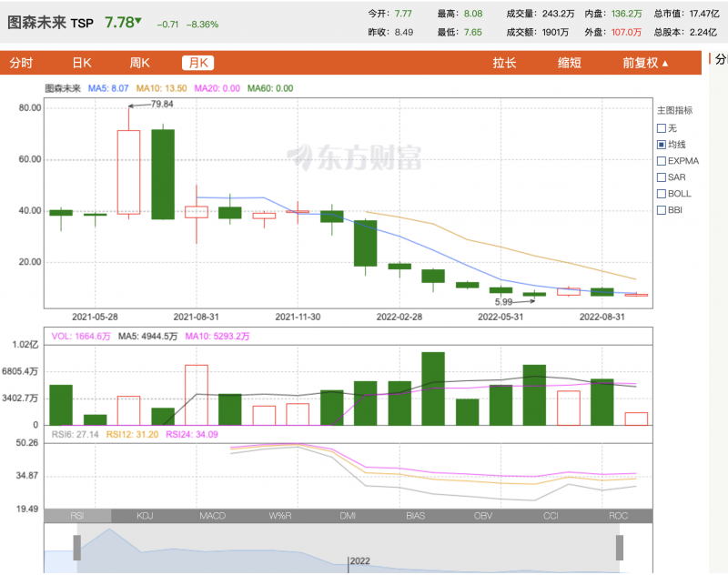Show the OBV indicator tab
728x575 pixels.
tap(483, 516)
